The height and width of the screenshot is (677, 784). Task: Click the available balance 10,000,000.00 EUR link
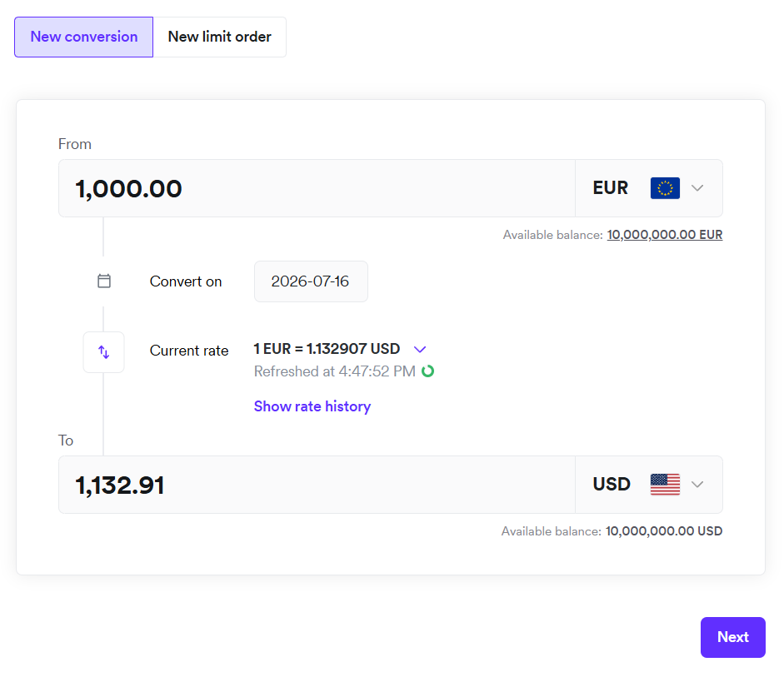click(665, 235)
